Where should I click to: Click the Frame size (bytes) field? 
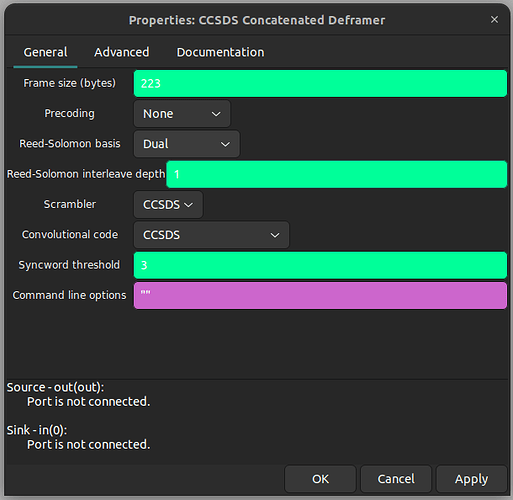(x=320, y=83)
